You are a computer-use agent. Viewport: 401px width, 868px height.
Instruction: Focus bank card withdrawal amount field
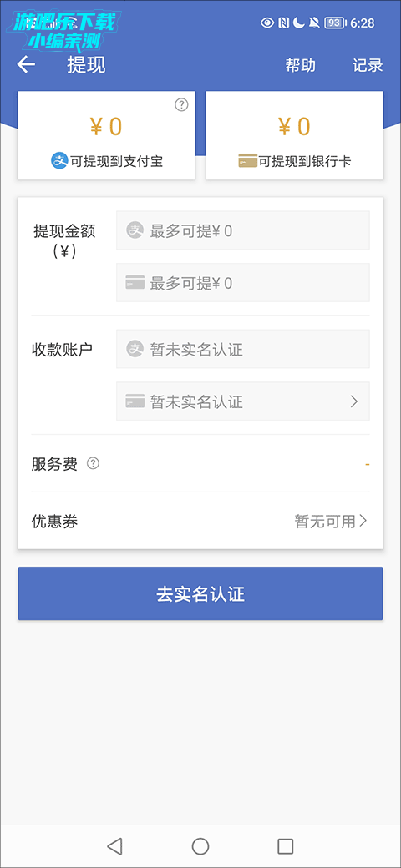[x=242, y=282]
